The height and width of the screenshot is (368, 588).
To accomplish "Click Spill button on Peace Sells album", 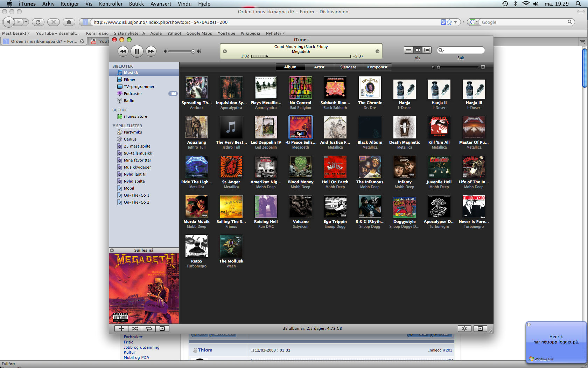I will [x=301, y=134].
